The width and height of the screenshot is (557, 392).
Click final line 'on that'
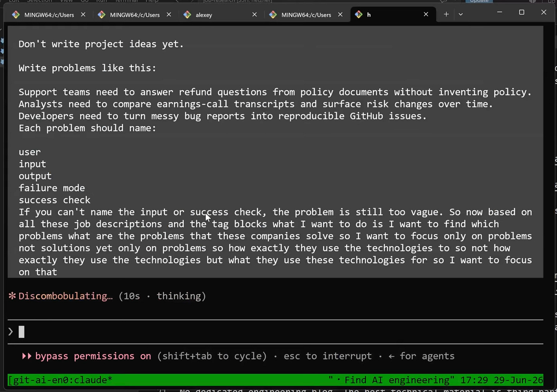(38, 272)
